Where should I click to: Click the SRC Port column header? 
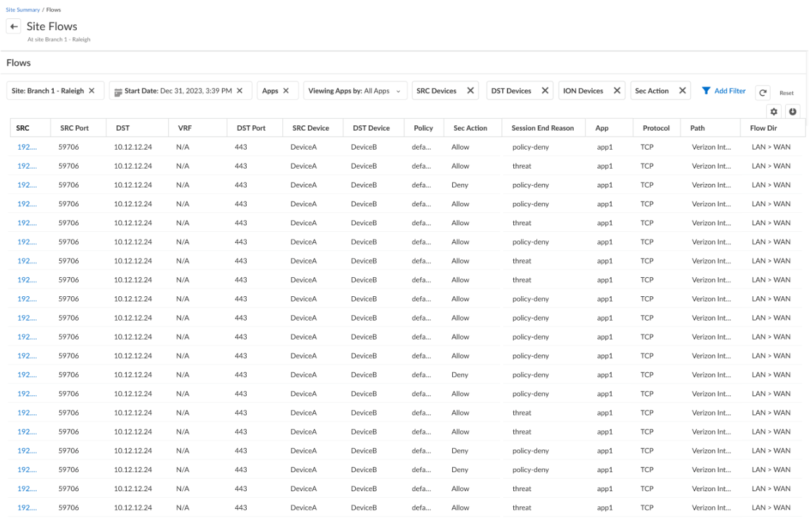tap(78, 128)
